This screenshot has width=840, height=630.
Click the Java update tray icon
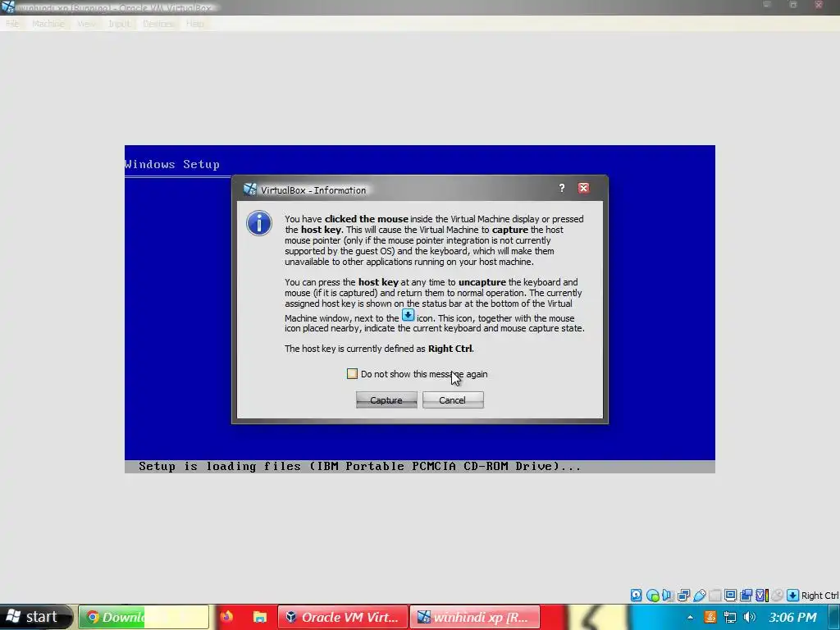[710, 617]
